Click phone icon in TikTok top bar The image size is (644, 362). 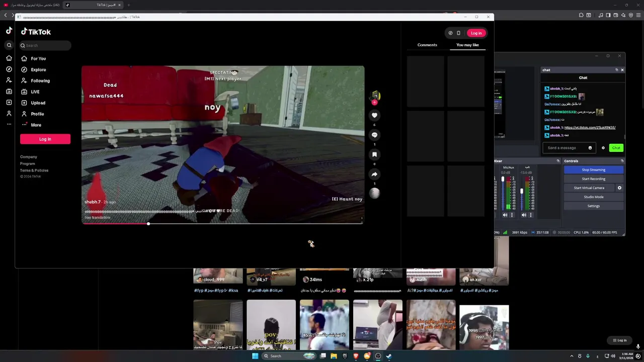(x=458, y=33)
